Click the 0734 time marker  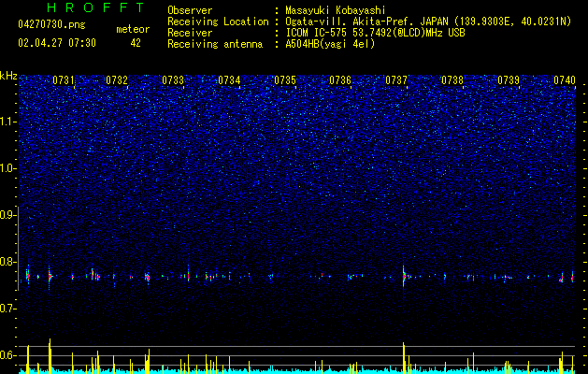click(229, 80)
